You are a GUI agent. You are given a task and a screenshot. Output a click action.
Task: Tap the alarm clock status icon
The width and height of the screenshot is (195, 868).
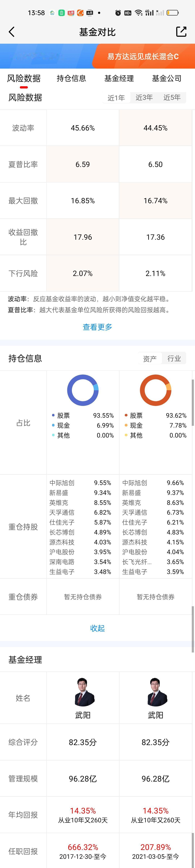click(118, 13)
